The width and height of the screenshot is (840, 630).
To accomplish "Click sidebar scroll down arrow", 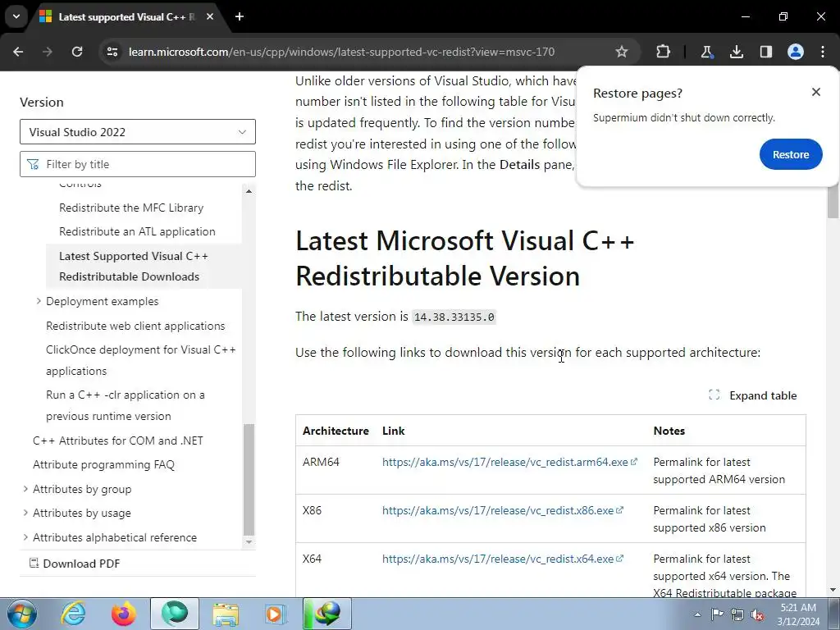I will pyautogui.click(x=249, y=541).
